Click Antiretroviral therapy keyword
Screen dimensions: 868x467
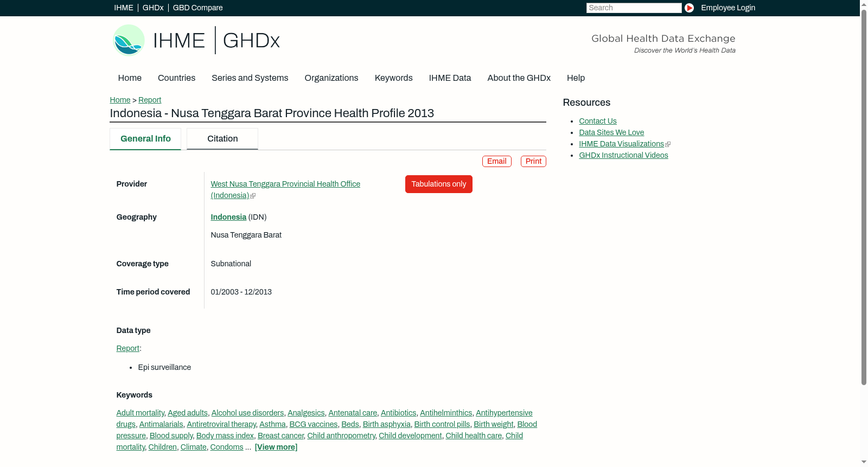221,424
